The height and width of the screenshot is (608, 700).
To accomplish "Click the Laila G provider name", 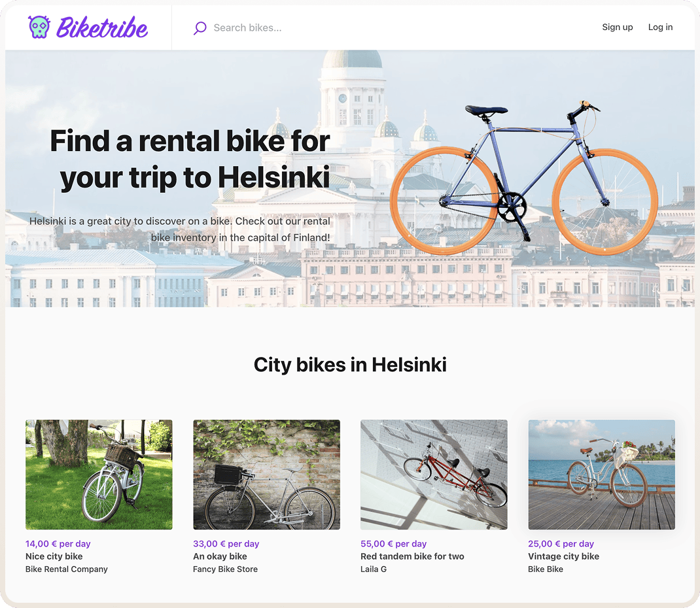I will pos(374,569).
